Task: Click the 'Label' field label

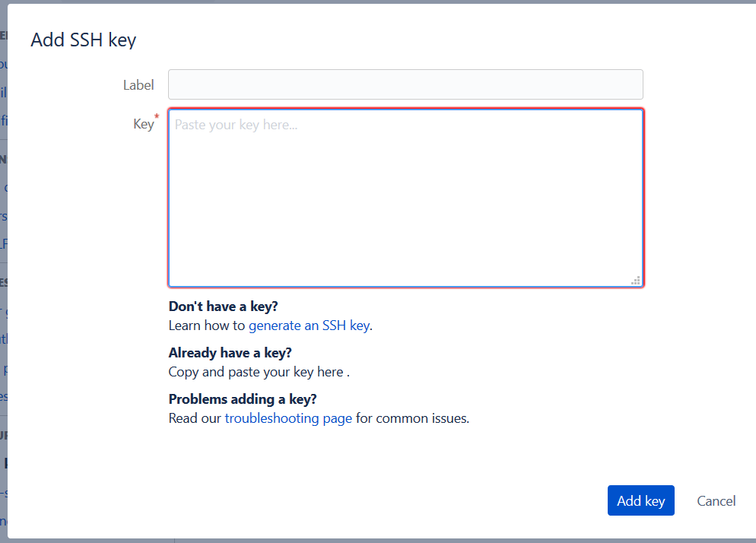Action: point(138,85)
